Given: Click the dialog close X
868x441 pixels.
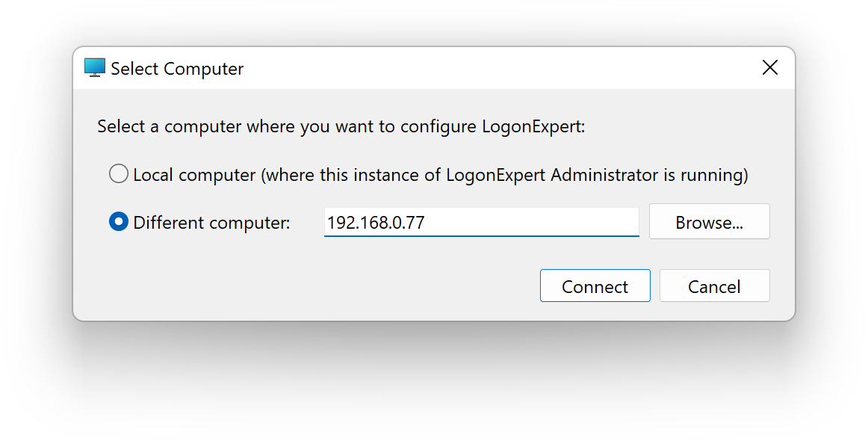Looking at the screenshot, I should pyautogui.click(x=769, y=67).
